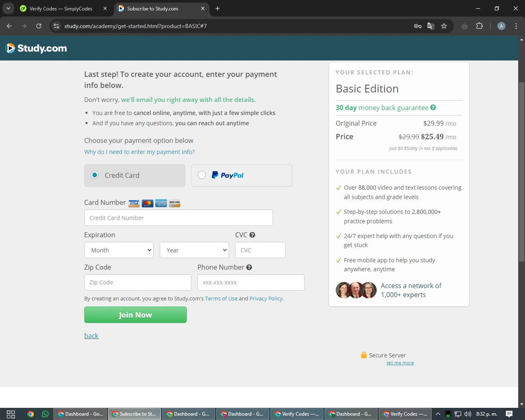Click the site information icon in address bar
Screen dimensions: 525x420
click(x=56, y=26)
